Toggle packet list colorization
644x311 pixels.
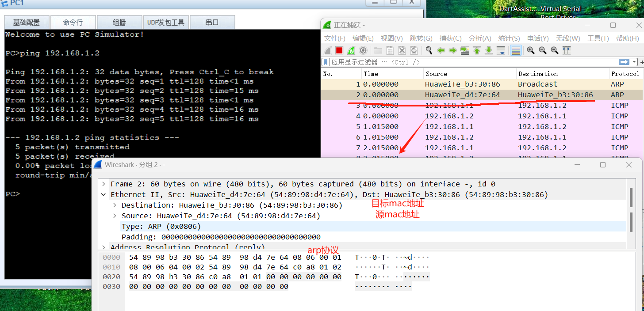pyautogui.click(x=516, y=50)
